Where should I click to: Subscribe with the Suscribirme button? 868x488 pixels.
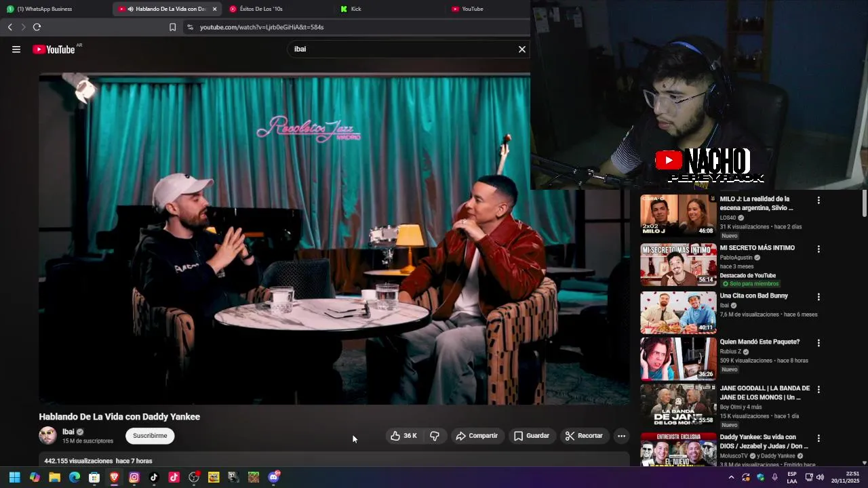click(150, 436)
